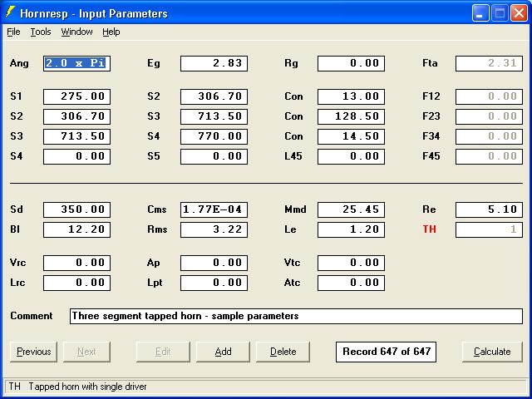Click the Hornresp lightning icon in title bar
This screenshot has width=532, height=399.
point(10,12)
